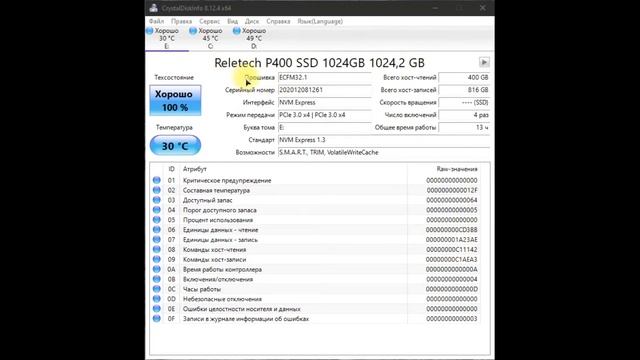Click status icon of attribute 0E Ошибки целостности
640x360 pixels.
pos(157,309)
